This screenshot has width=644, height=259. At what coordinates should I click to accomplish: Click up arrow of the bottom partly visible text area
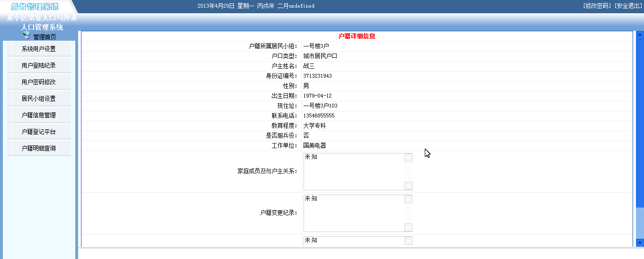408,241
